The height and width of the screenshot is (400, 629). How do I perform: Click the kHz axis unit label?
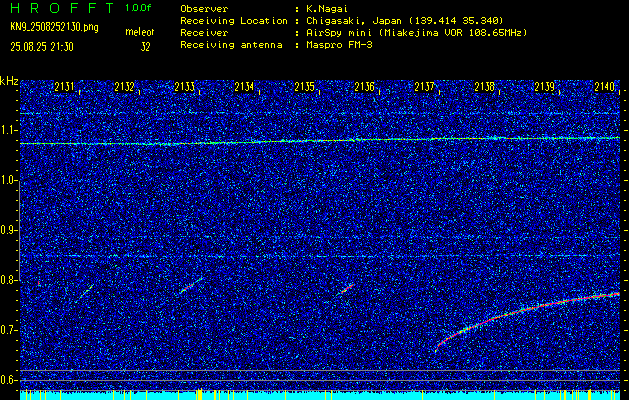(x=9, y=81)
